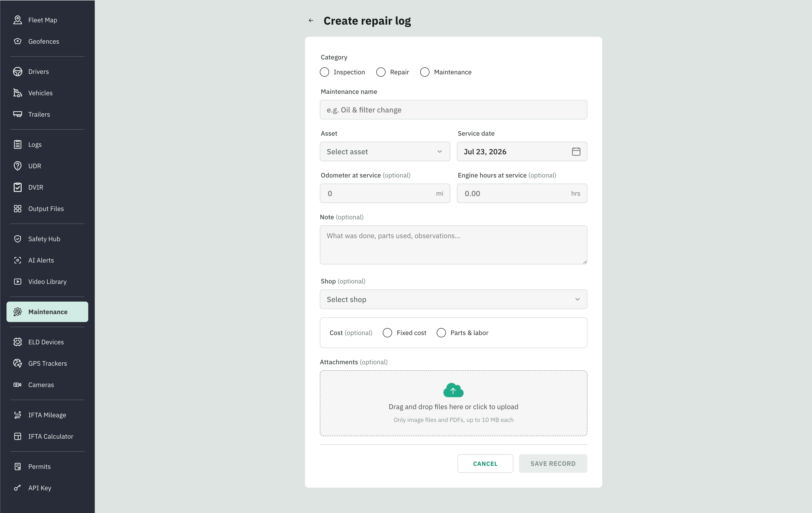Click the Cancel button
812x513 pixels.
tap(485, 464)
